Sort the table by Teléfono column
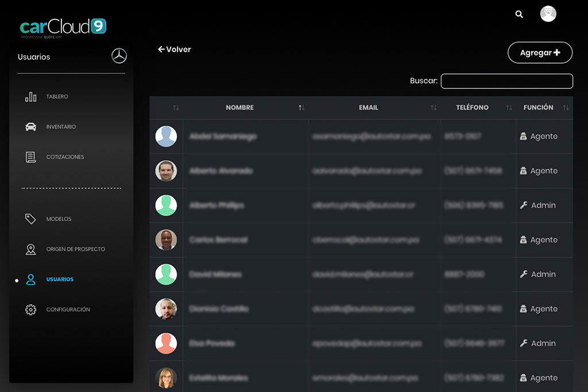 tap(472, 108)
